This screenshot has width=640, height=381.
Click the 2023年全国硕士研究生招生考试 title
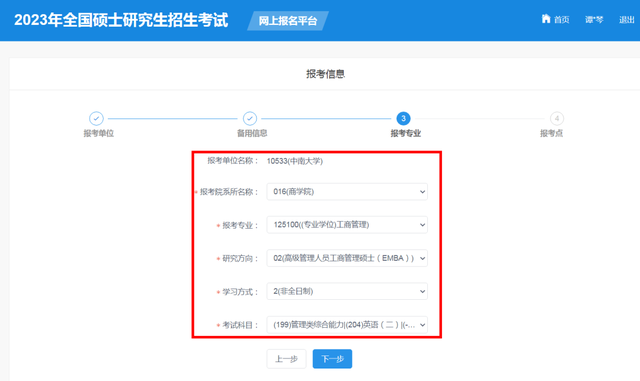(121, 20)
